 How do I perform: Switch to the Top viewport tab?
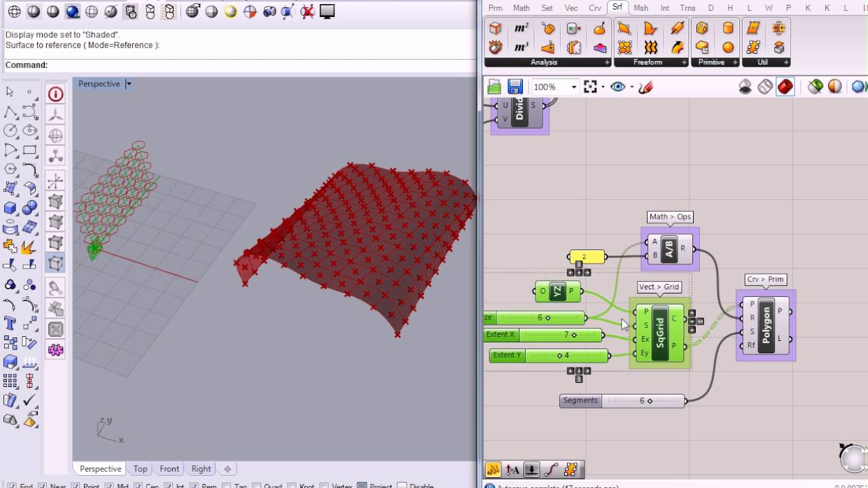140,469
